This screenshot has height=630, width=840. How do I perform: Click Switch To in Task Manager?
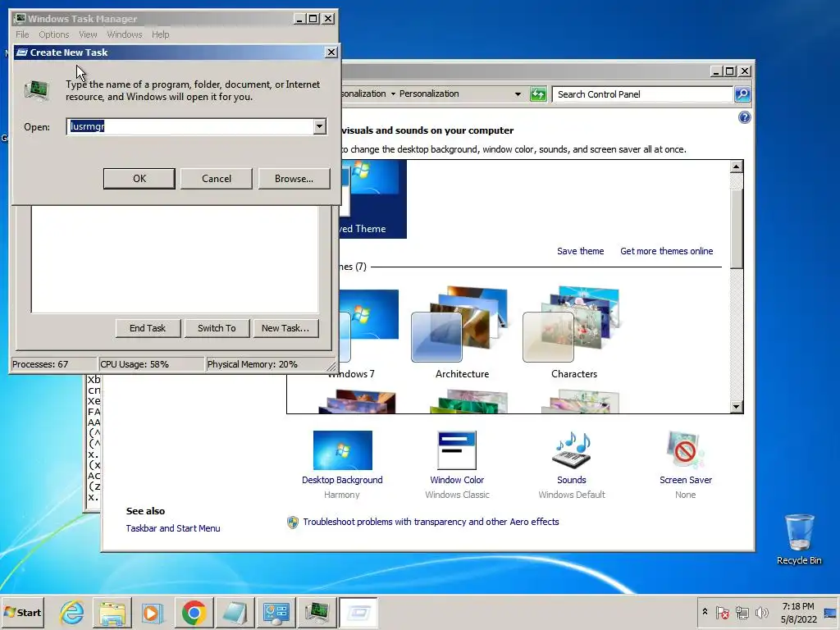(x=217, y=328)
